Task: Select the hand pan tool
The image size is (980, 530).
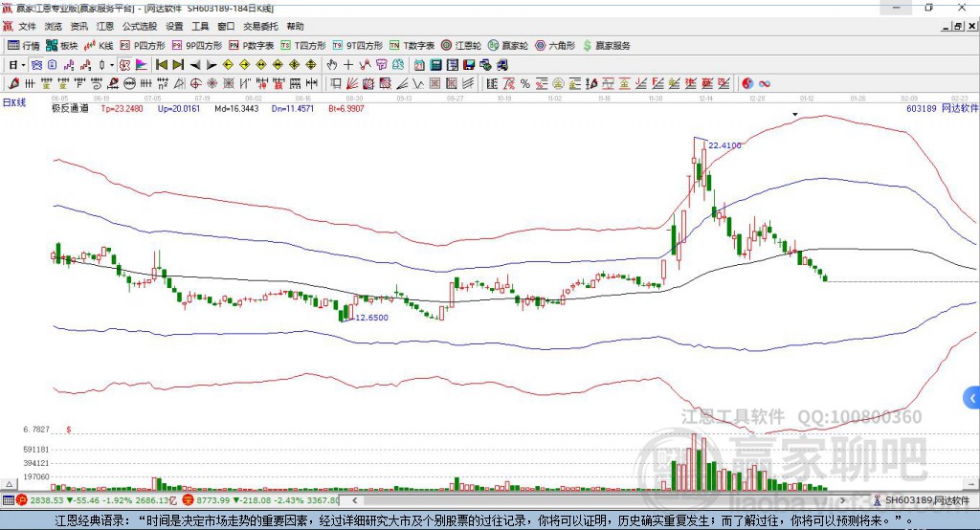Action: click(x=331, y=65)
